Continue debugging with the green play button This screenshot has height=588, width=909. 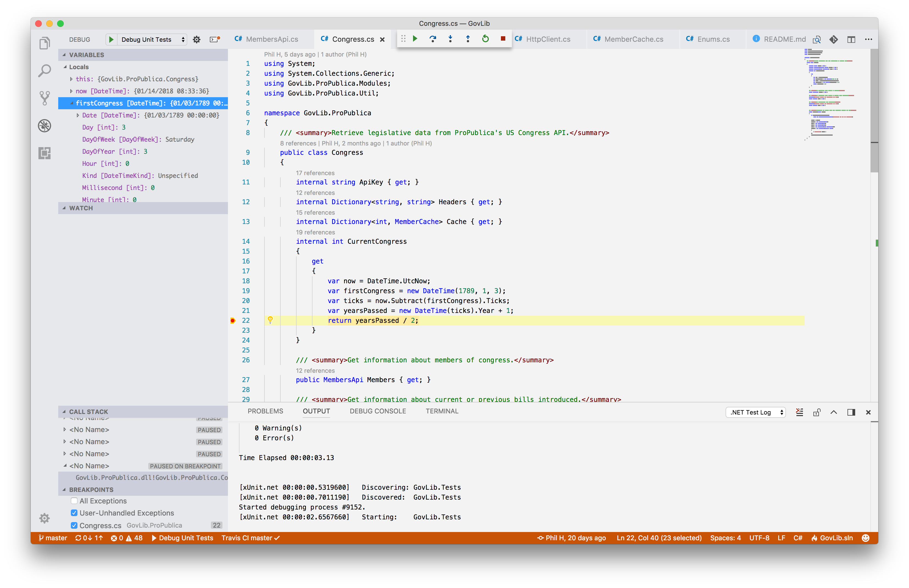pyautogui.click(x=415, y=39)
